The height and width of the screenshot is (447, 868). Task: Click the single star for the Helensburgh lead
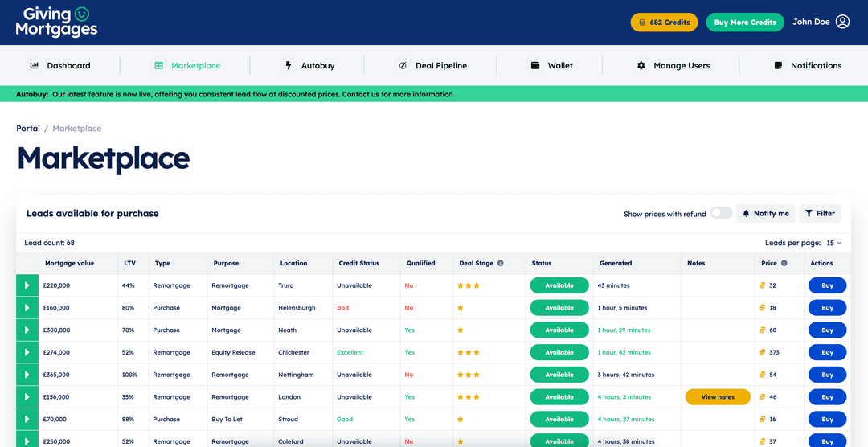[460, 308]
